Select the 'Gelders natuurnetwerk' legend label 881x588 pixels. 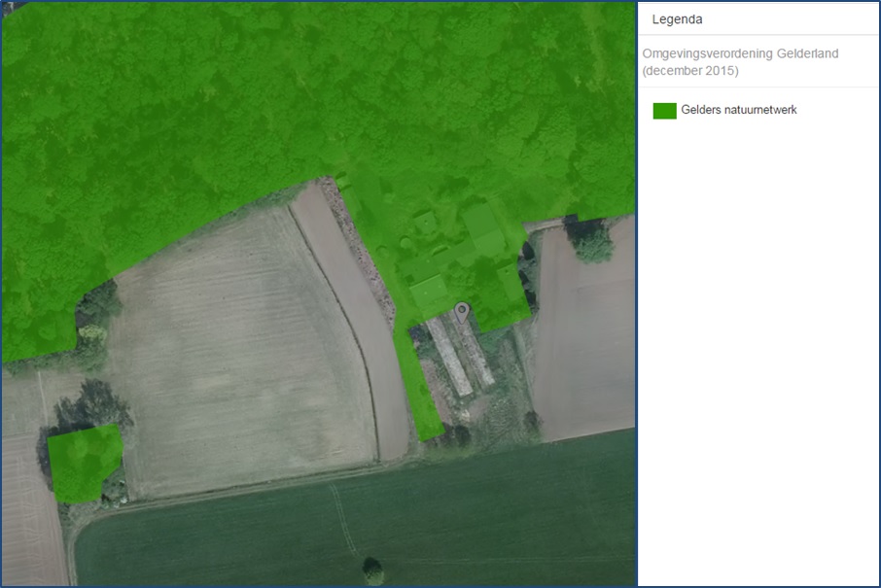pyautogui.click(x=738, y=110)
